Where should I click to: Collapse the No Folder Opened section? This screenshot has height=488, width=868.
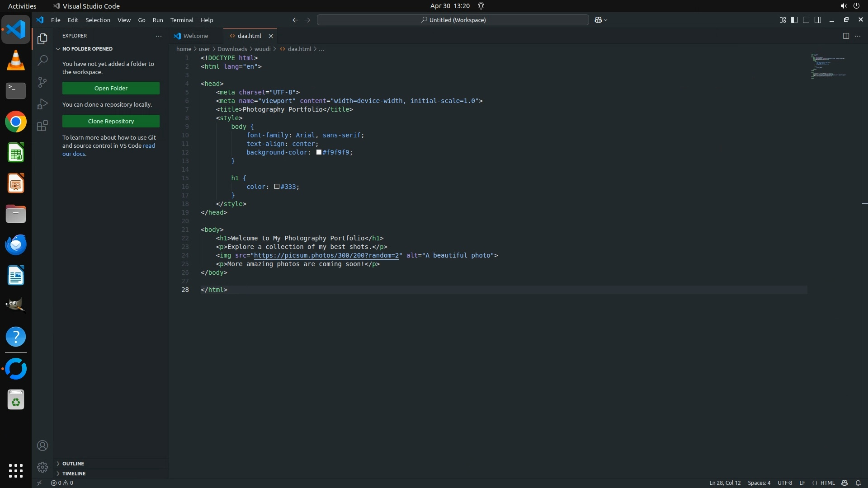[x=87, y=49]
